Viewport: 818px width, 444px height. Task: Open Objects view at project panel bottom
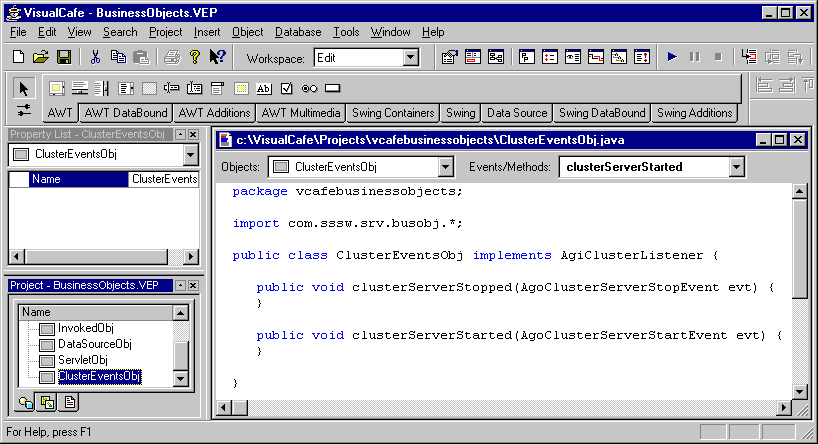tap(26, 403)
